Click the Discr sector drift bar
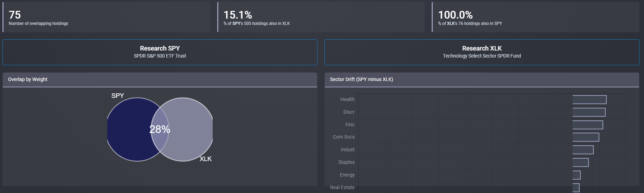 click(x=589, y=112)
